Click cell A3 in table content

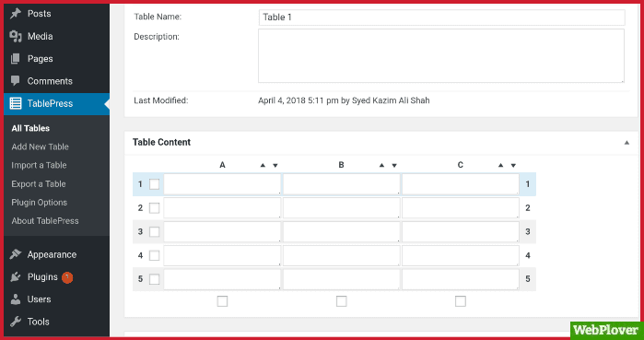(x=222, y=231)
